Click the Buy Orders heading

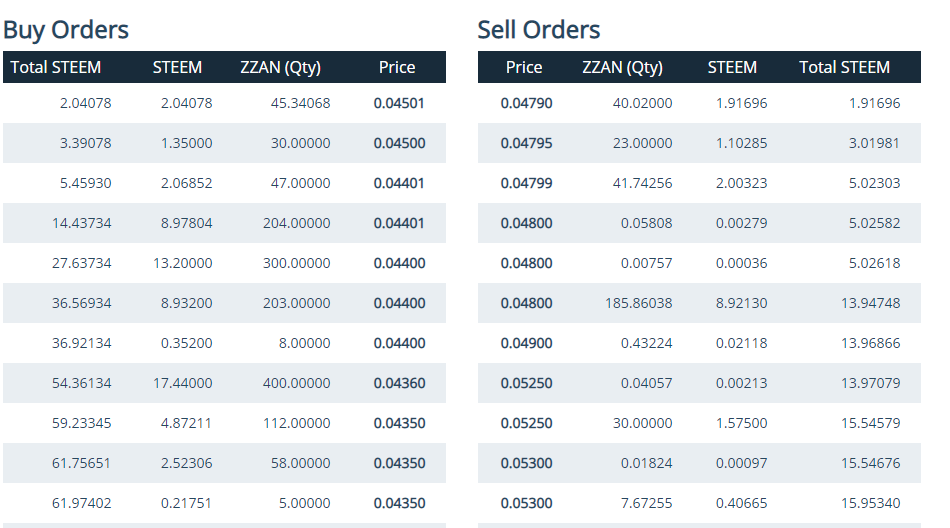(66, 30)
